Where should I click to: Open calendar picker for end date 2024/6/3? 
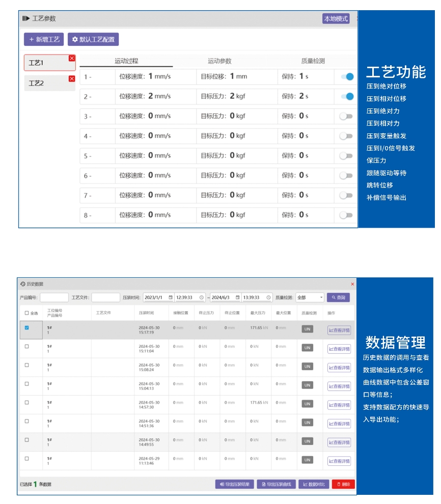pos(238,297)
